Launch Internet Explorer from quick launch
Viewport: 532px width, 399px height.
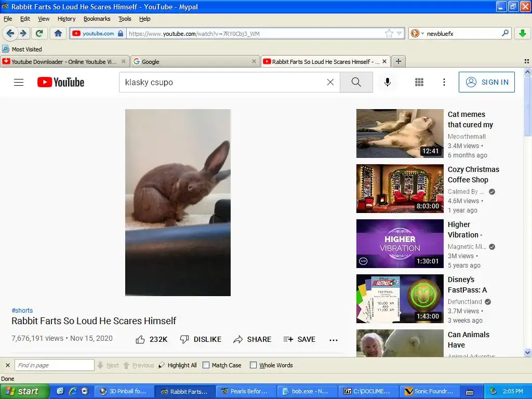(72, 391)
